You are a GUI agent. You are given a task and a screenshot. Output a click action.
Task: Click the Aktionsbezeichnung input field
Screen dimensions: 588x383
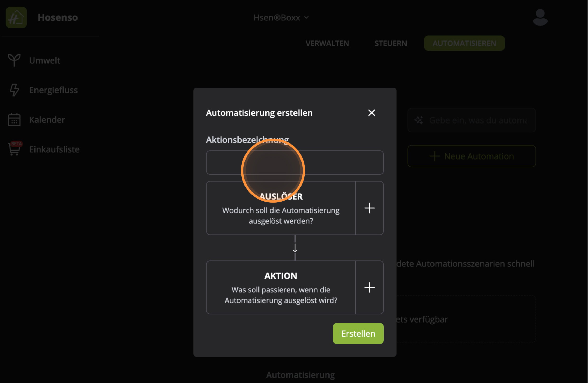(x=295, y=162)
